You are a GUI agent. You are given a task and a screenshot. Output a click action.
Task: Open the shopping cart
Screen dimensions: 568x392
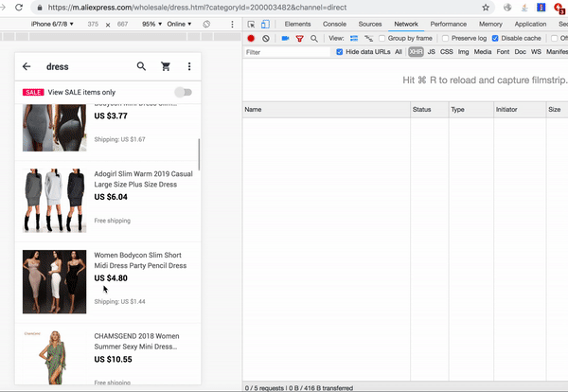[166, 66]
